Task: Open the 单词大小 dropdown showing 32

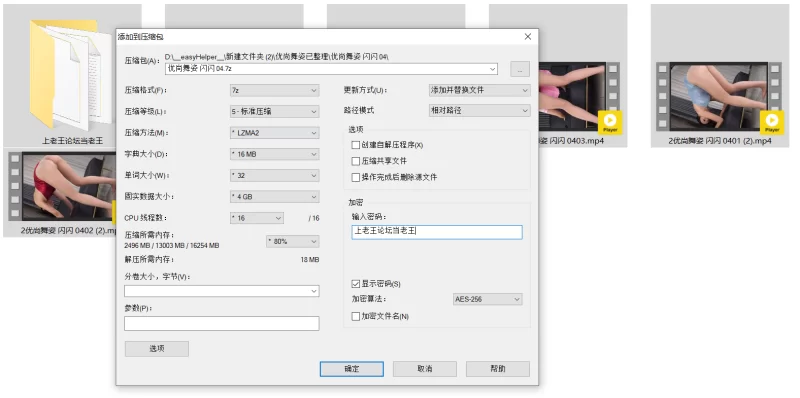Action: click(274, 176)
